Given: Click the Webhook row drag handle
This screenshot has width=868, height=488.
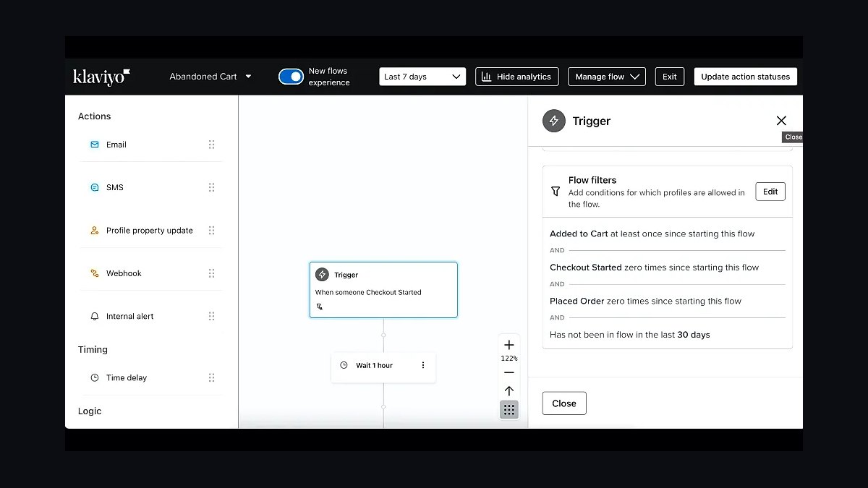Looking at the screenshot, I should 212,273.
